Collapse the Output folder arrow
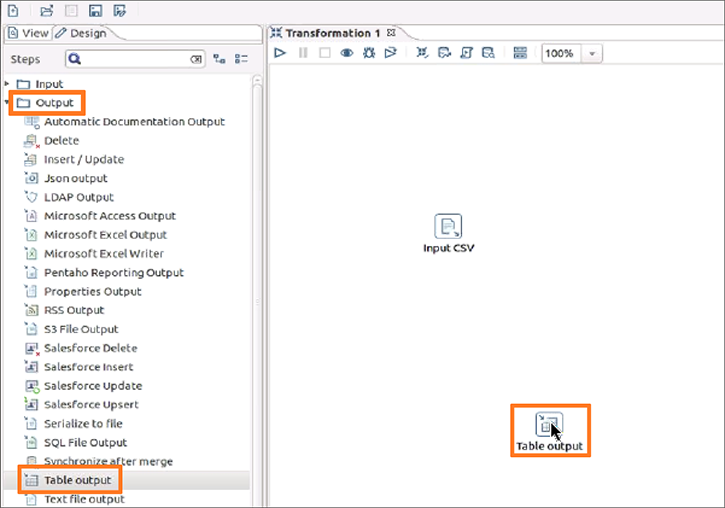725x508 pixels. (7, 102)
